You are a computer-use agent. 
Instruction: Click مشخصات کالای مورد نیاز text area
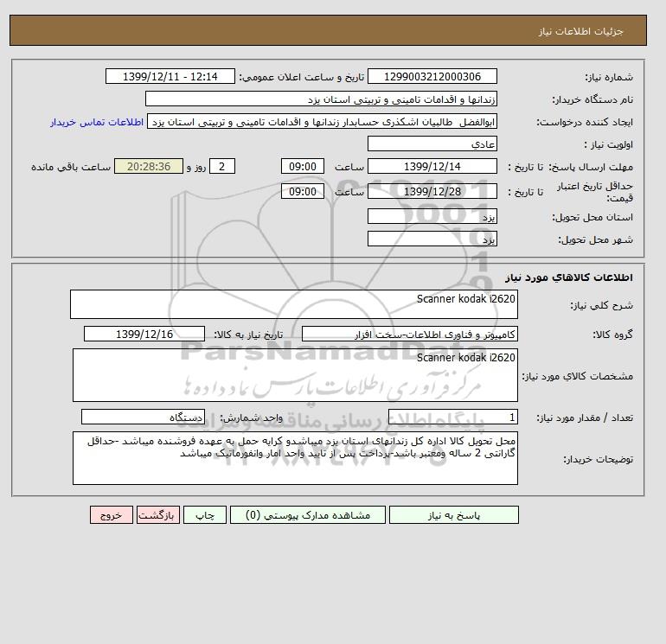[295, 375]
